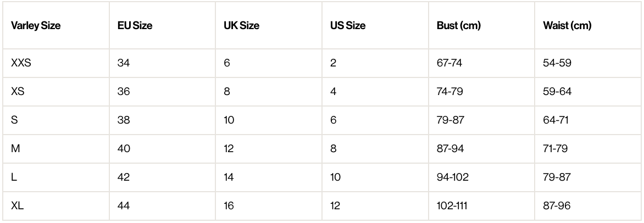Click the EU Size column header
This screenshot has height=223, width=644.
135,26
